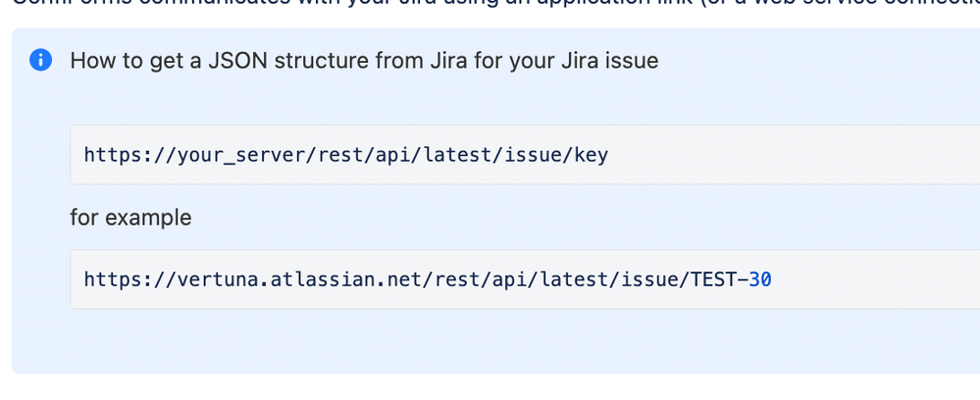Click 'key' at the end of the first URL
The image size is (980, 400).
(x=591, y=155)
